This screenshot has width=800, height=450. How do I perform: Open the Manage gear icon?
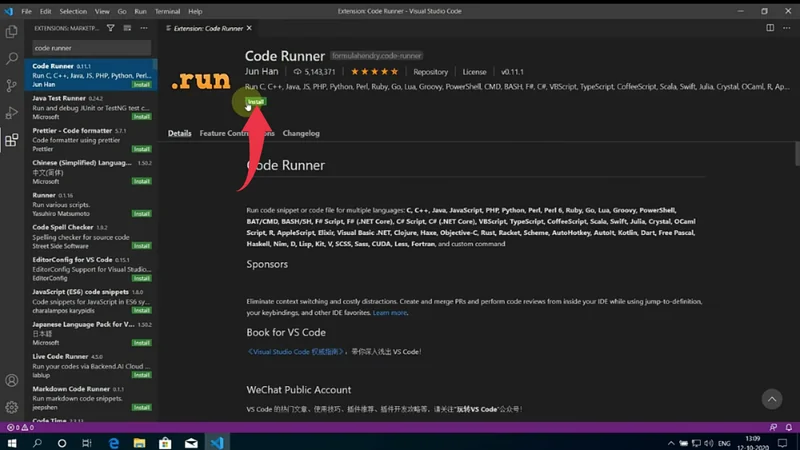(12, 407)
